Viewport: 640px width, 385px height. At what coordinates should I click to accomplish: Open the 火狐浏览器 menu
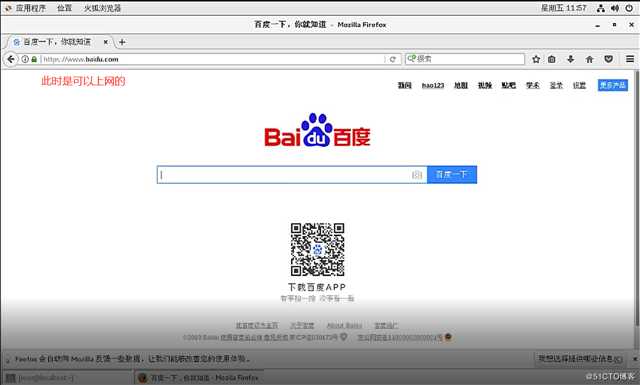click(102, 8)
